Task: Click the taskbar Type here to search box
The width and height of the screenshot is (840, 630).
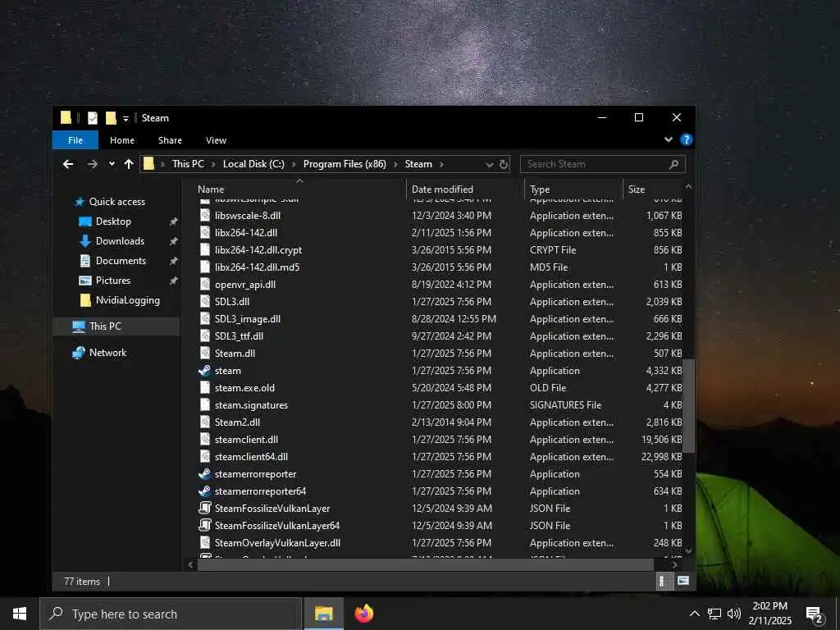Action: (x=171, y=614)
